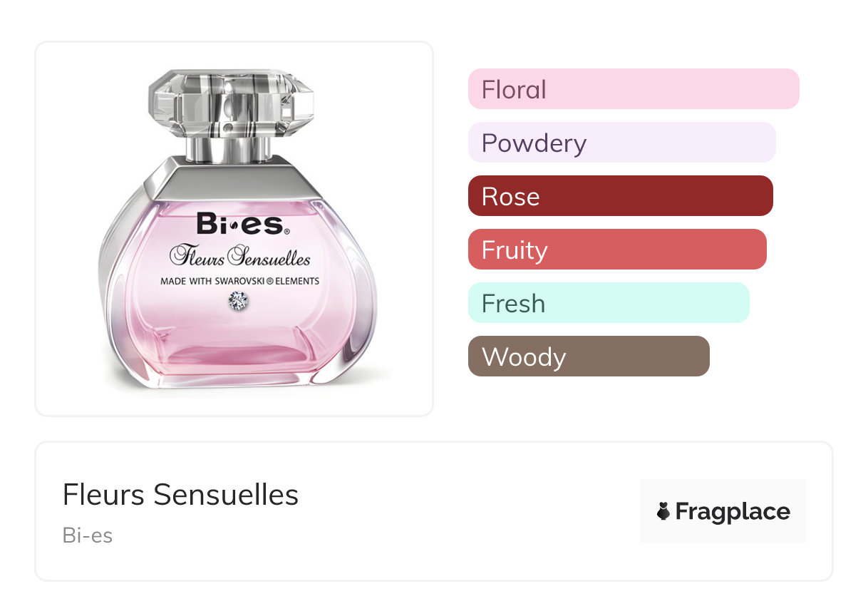Image resolution: width=868 pixels, height=616 pixels.
Task: Click the Fragplace logo text
Action: pos(733,511)
